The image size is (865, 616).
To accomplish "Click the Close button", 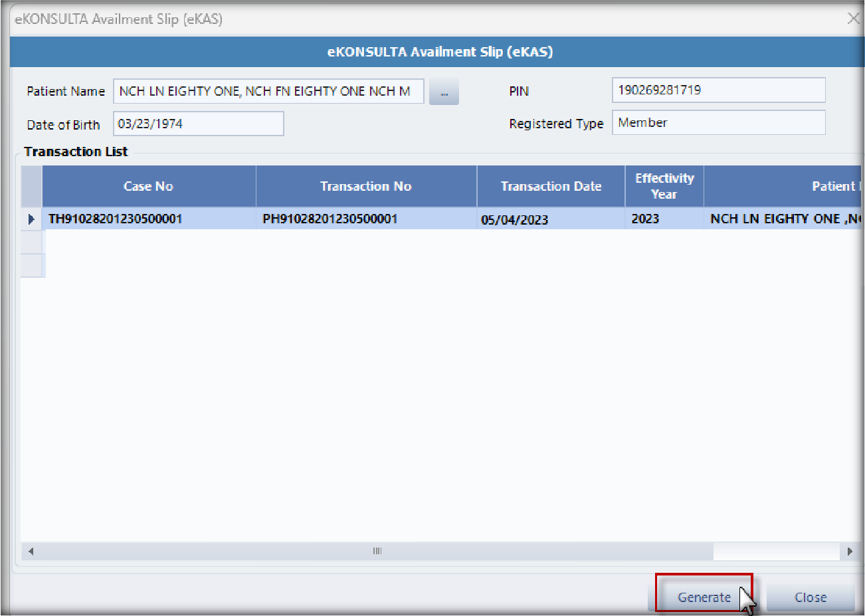I will [810, 597].
